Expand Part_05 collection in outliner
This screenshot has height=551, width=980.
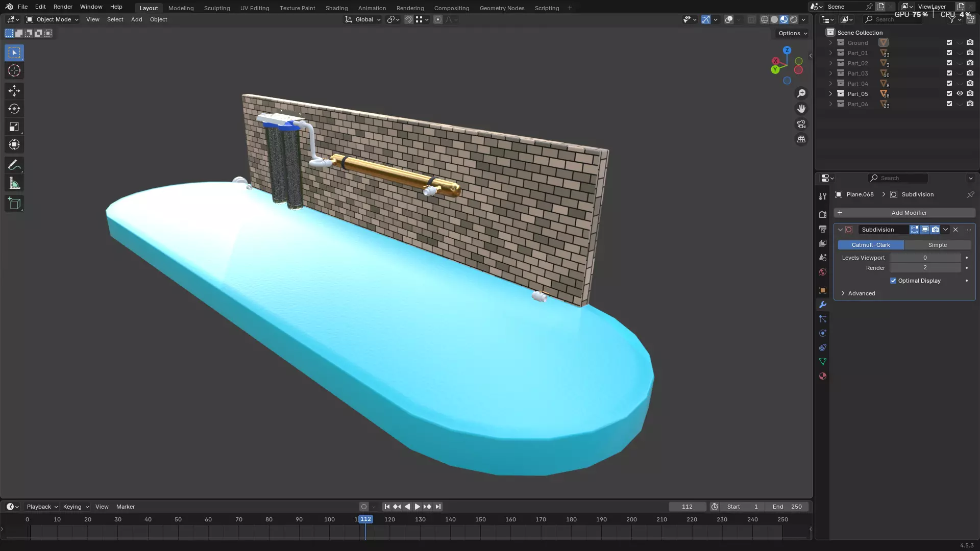point(830,94)
